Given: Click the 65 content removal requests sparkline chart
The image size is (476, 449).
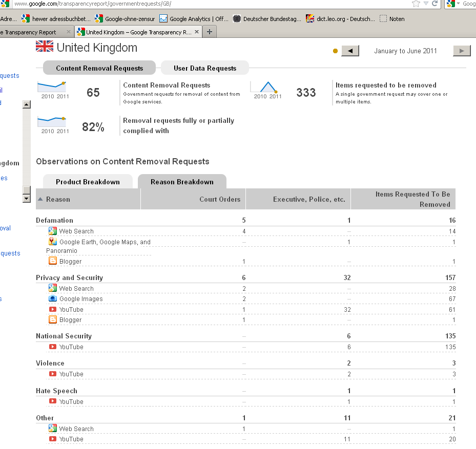Looking at the screenshot, I should (x=52, y=87).
